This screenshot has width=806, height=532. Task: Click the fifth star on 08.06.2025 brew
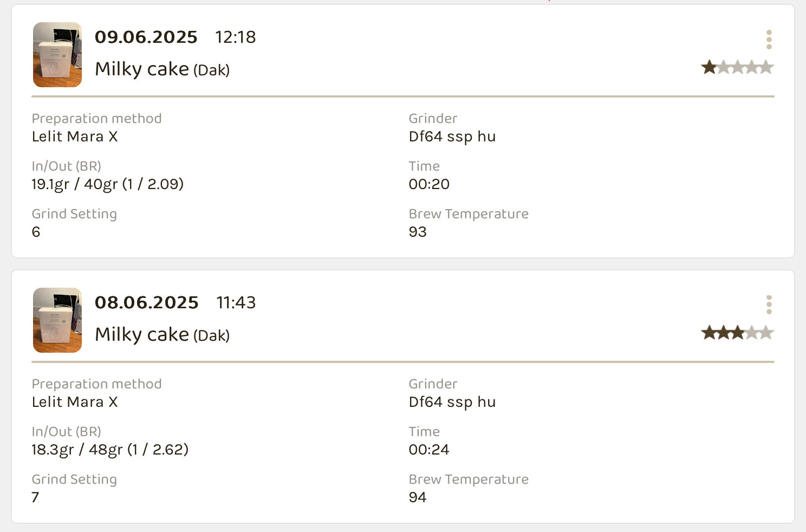766,333
